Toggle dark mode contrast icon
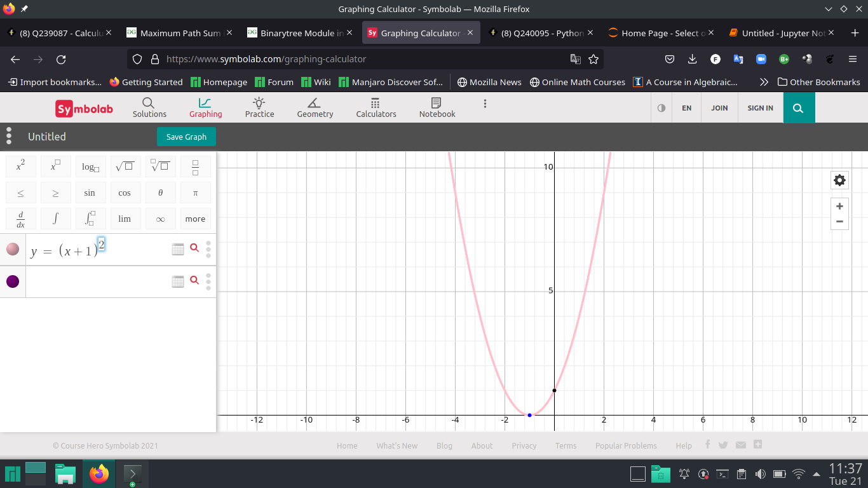Viewport: 868px width, 488px height. (x=661, y=108)
